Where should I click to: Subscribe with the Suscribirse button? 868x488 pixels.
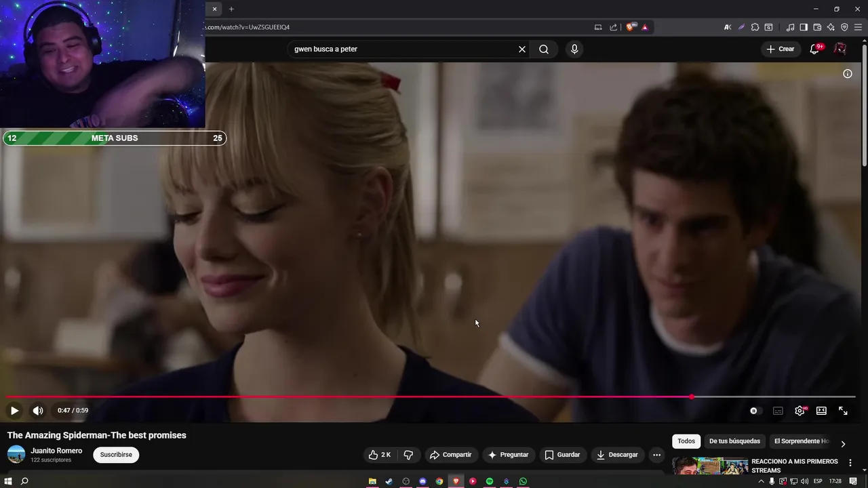tap(116, 455)
